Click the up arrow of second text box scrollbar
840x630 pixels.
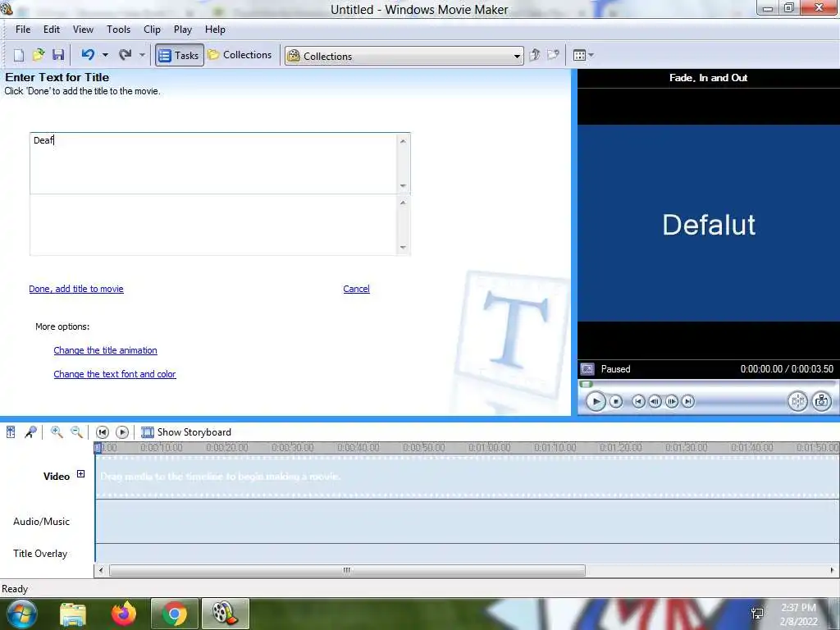tap(403, 203)
